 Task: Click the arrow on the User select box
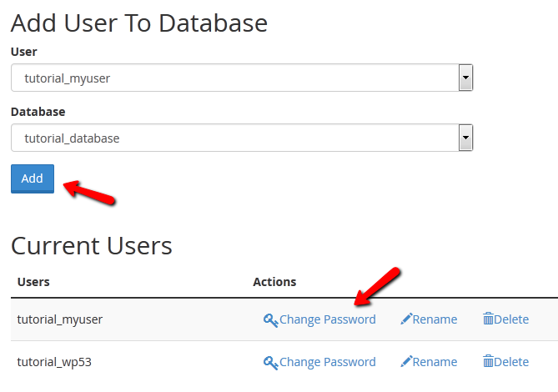click(466, 79)
